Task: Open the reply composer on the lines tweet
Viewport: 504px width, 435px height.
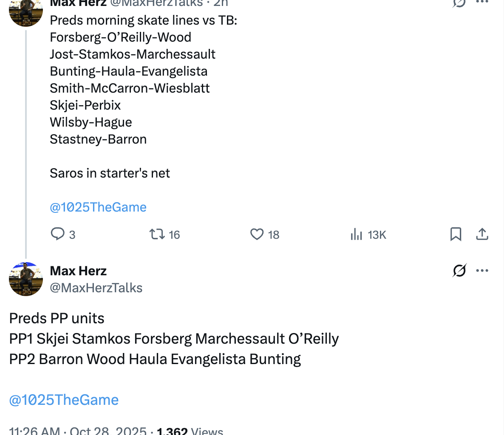Action: 58,234
